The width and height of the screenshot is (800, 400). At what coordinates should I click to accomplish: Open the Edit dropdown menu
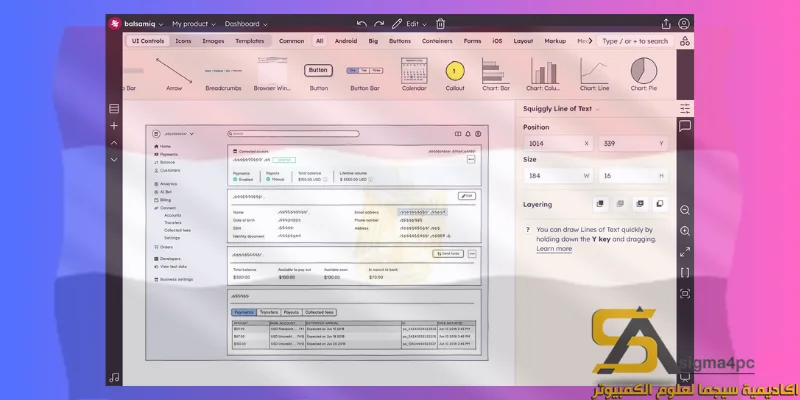(416, 24)
